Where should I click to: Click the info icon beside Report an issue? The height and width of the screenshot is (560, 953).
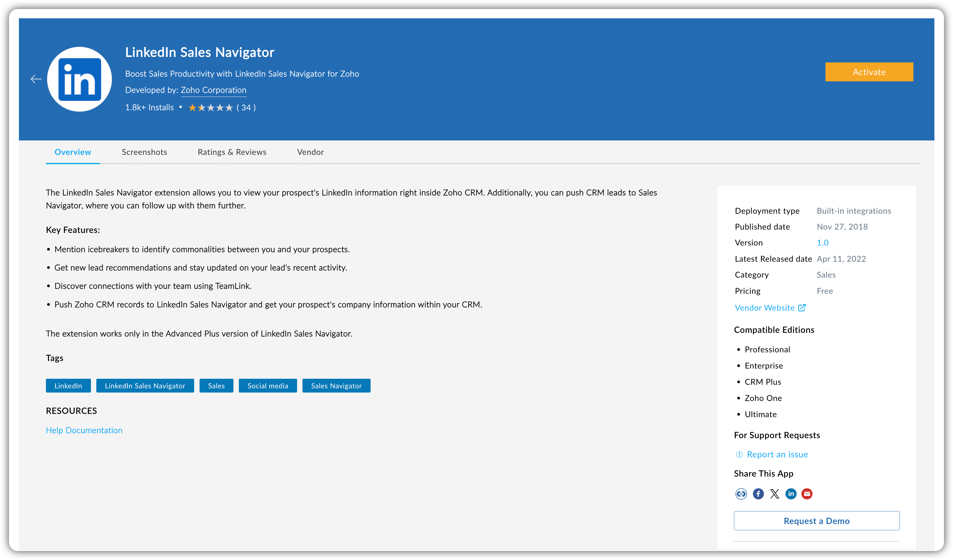[739, 454]
